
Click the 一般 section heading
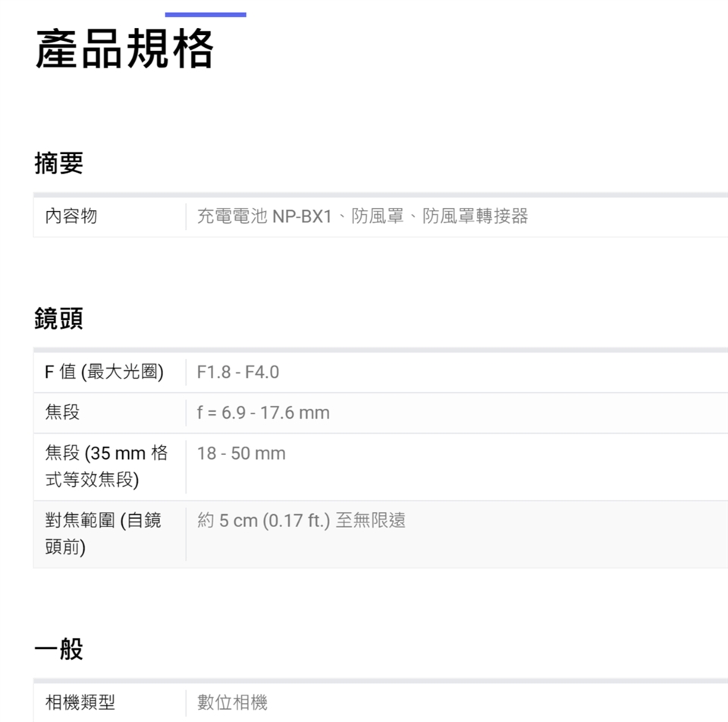58,649
